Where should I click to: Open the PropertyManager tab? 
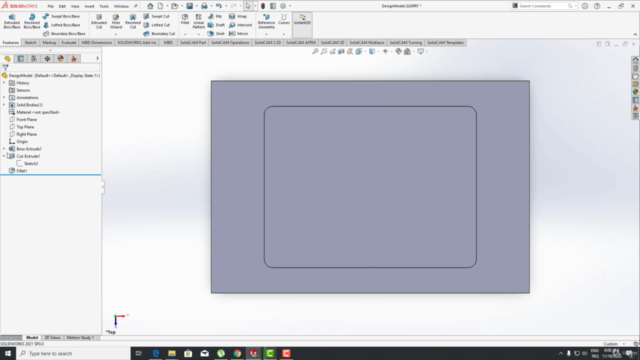point(21,59)
